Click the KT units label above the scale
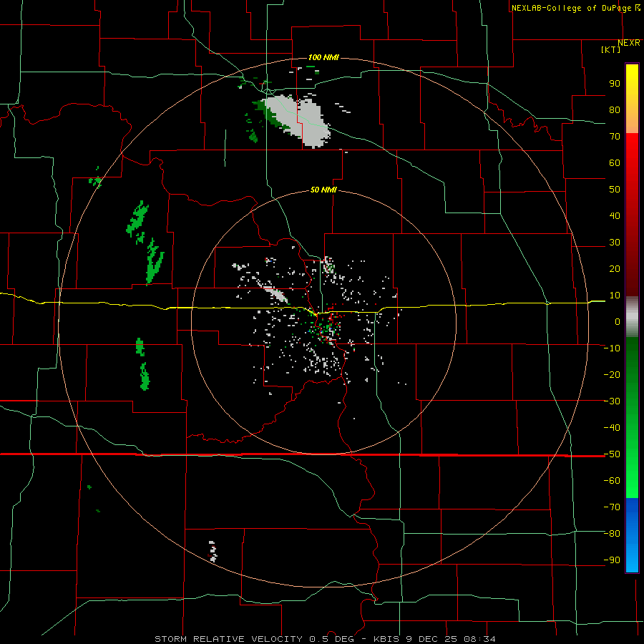The image size is (644, 644). coord(611,49)
